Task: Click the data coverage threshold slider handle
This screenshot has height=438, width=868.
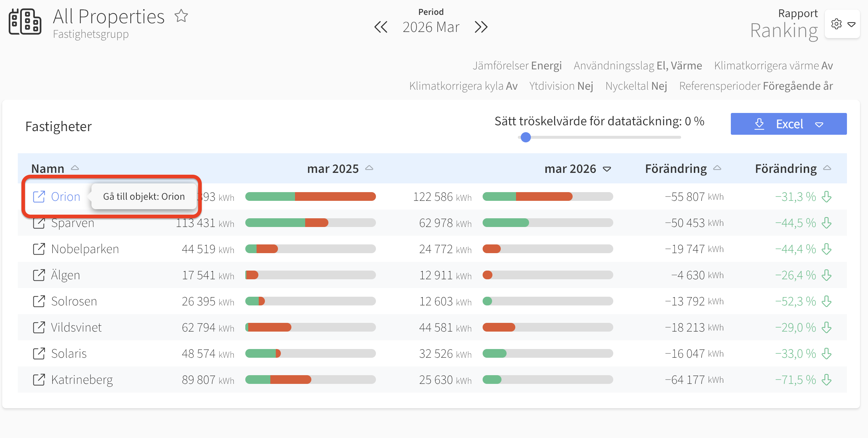Action: pos(525,137)
